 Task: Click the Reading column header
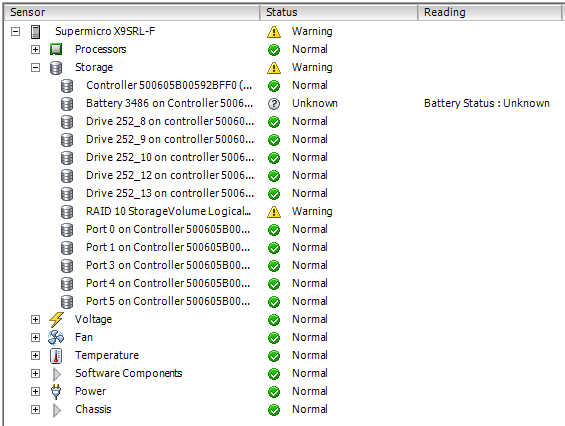point(489,12)
